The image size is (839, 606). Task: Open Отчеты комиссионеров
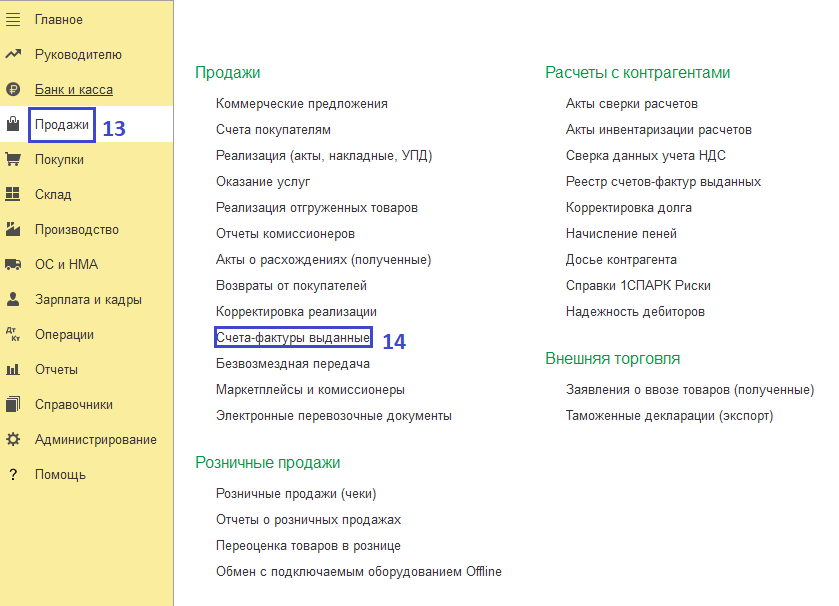(x=285, y=234)
